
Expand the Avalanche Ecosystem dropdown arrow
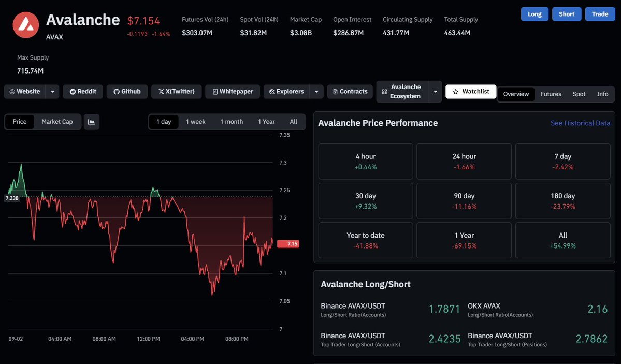(435, 92)
